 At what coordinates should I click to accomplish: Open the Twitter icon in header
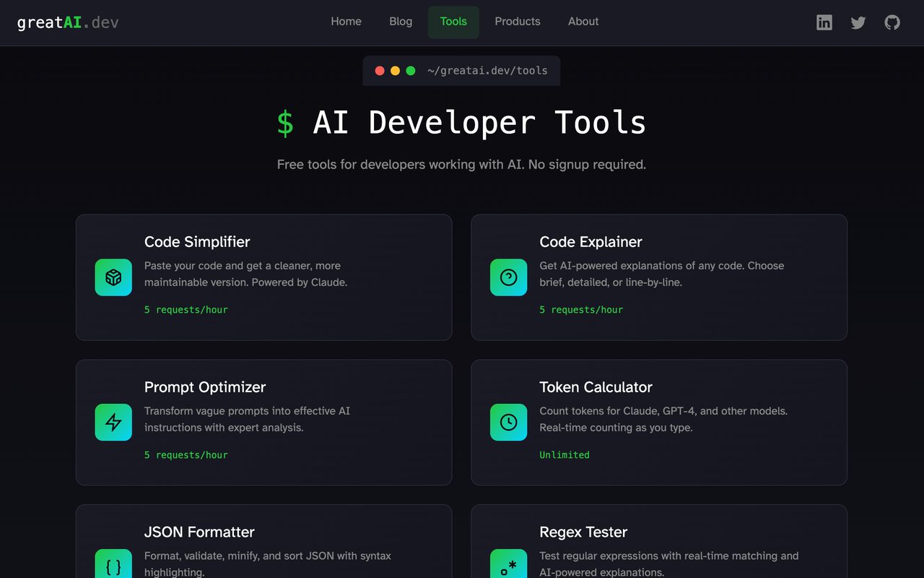[x=858, y=22]
